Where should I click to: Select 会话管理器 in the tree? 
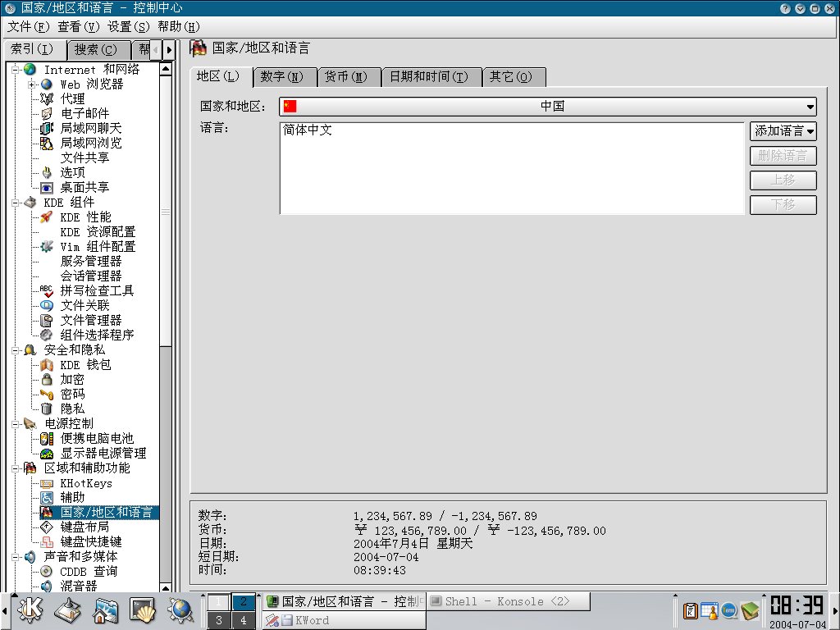click(90, 276)
